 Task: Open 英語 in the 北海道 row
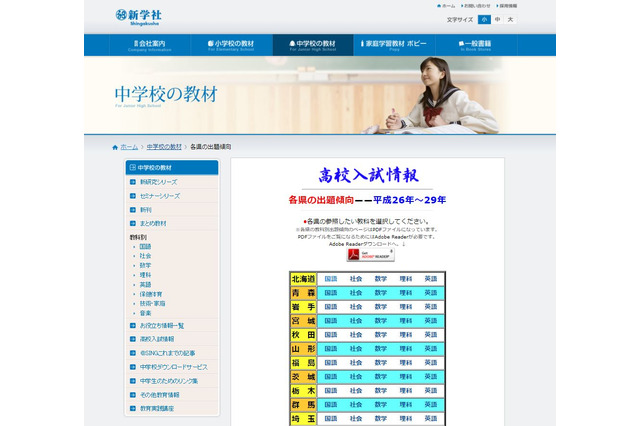431,279
